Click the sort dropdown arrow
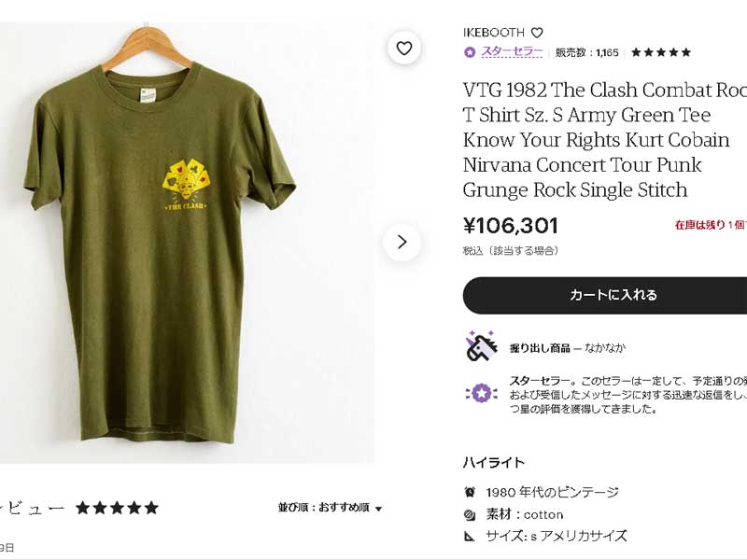Screen dimensions: 747x560 coord(378,509)
